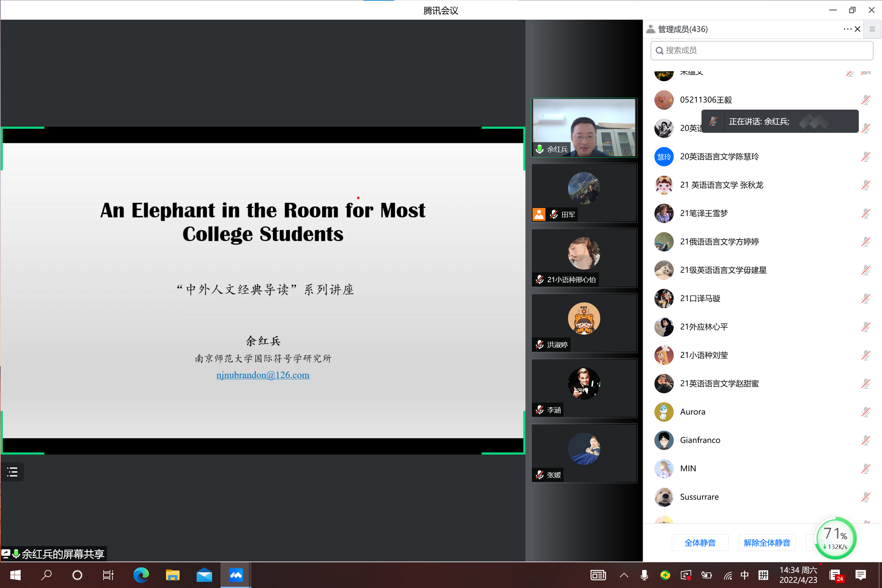Expand the system tray hidden icons arrow
Image resolution: width=882 pixels, height=588 pixels.
[x=624, y=575]
